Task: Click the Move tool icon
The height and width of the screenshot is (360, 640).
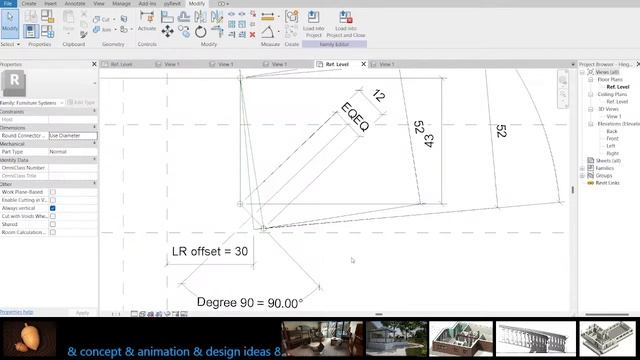Action: pyautogui.click(x=167, y=31)
